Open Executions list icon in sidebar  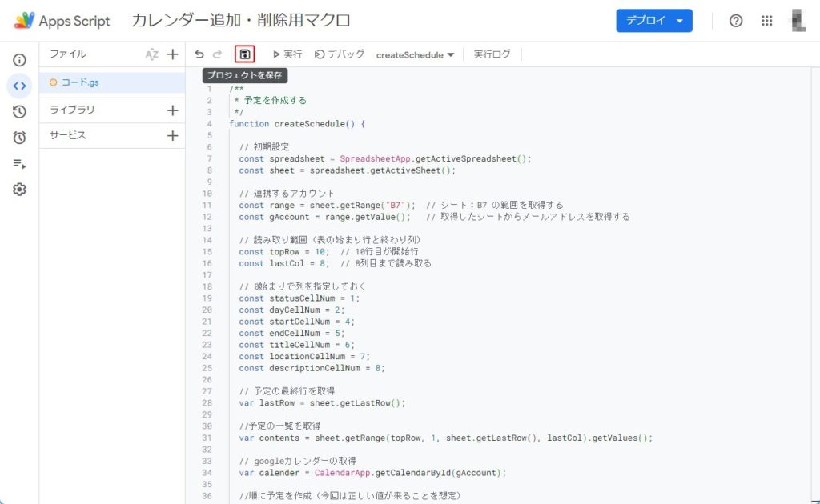[x=19, y=163]
